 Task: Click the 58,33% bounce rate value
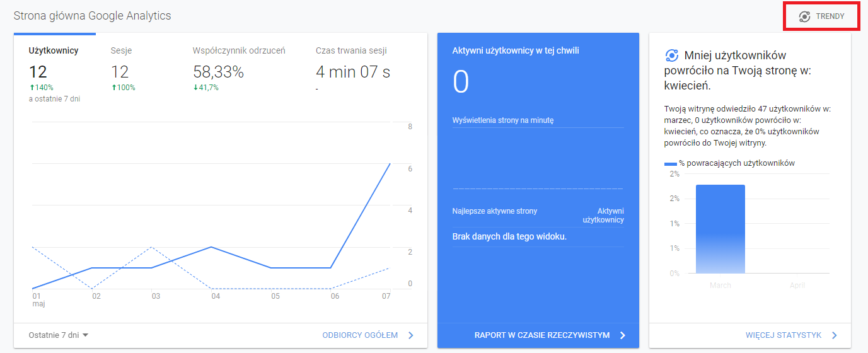click(x=218, y=72)
